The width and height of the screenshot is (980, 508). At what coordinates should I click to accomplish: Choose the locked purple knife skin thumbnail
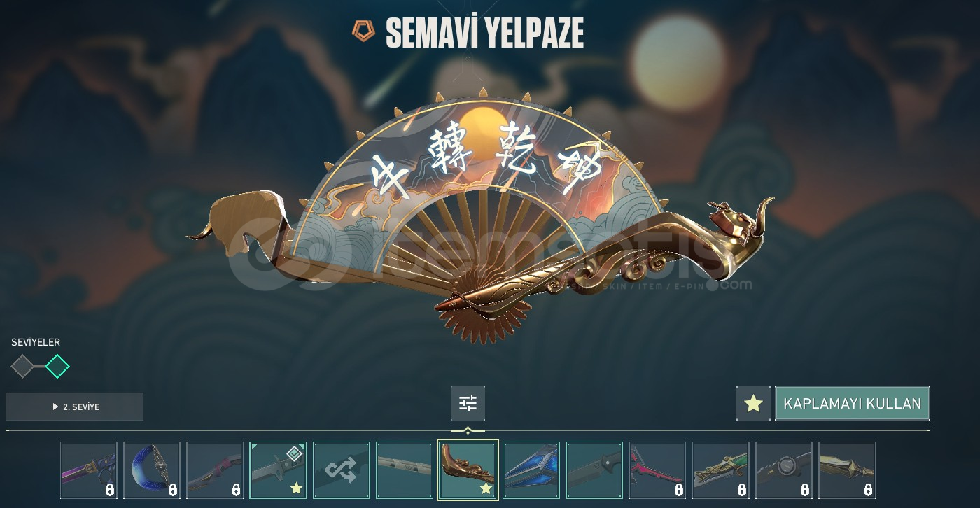[89, 470]
